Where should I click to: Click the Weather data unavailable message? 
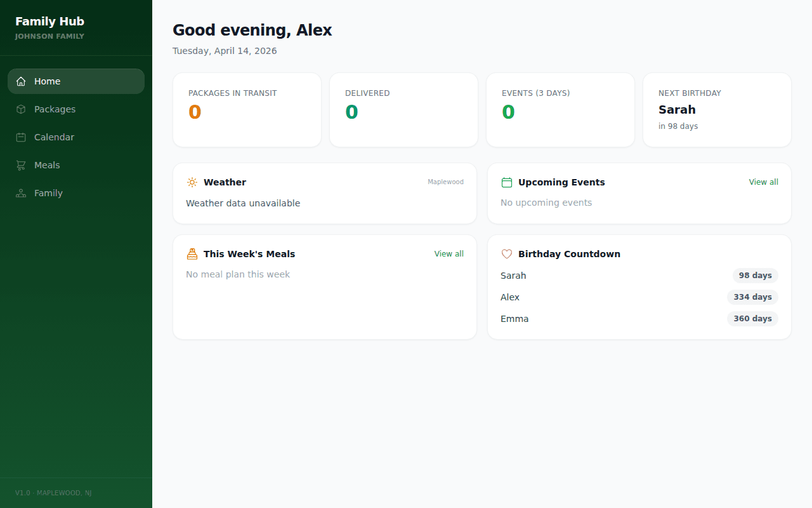243,203
